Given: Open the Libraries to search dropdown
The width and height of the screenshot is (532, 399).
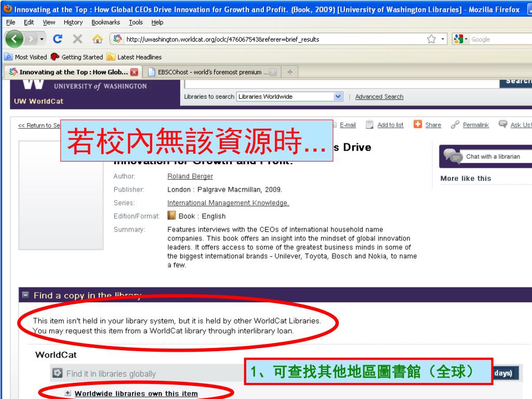Looking at the screenshot, I should (x=290, y=97).
